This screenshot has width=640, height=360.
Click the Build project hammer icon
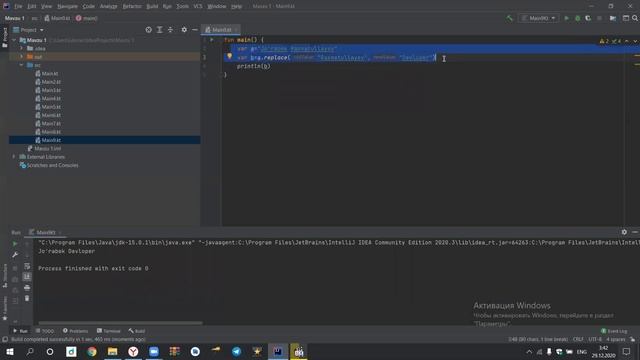coord(509,18)
